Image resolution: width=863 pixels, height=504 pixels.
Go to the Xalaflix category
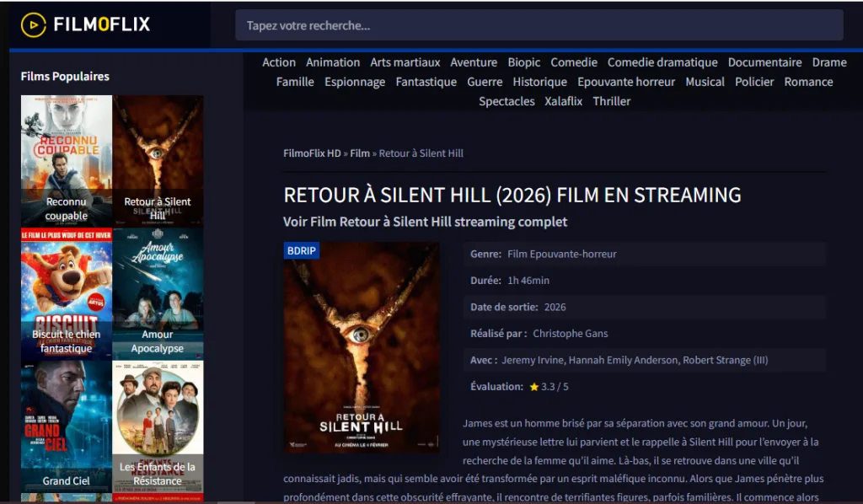pos(563,101)
